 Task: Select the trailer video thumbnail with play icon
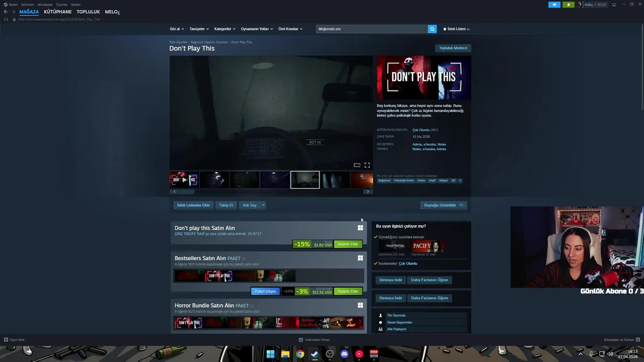(x=184, y=179)
